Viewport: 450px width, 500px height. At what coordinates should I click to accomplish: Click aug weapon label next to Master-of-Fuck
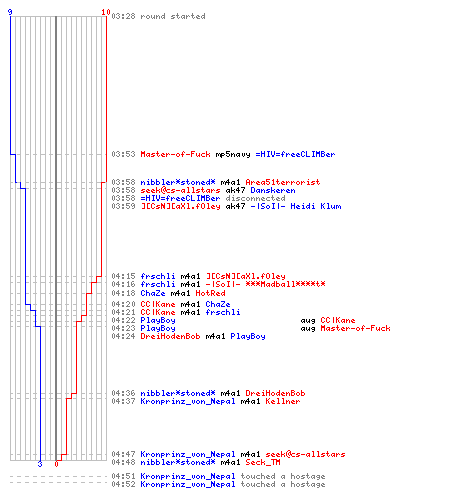coord(308,329)
